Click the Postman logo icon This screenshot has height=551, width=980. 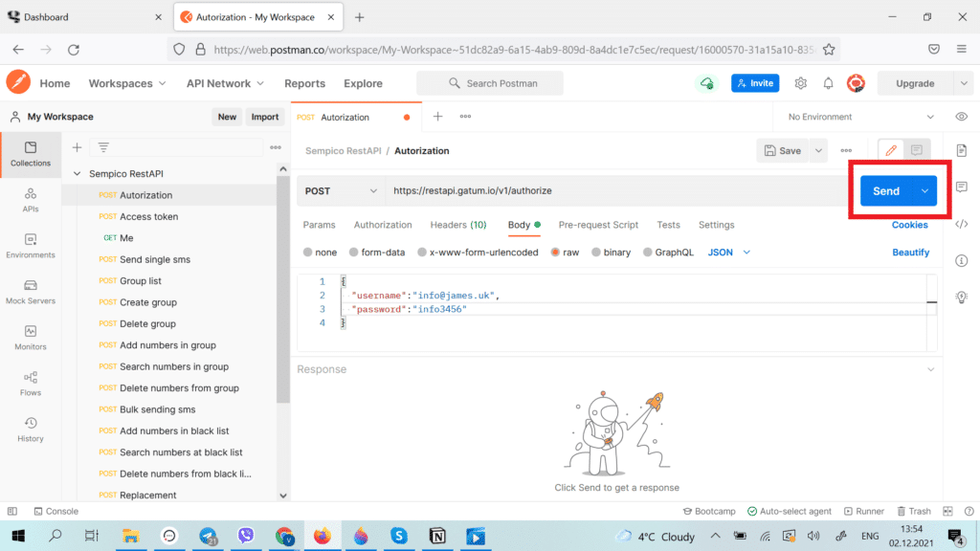tap(18, 82)
